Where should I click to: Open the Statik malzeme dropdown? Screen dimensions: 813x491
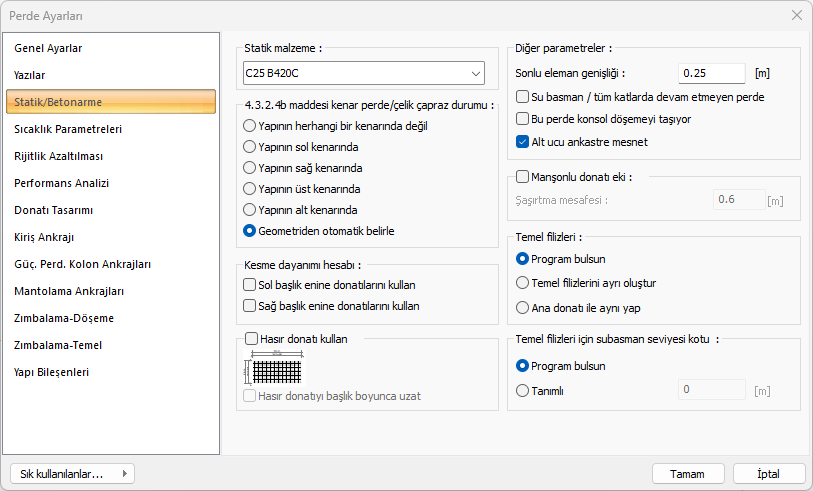click(x=364, y=73)
